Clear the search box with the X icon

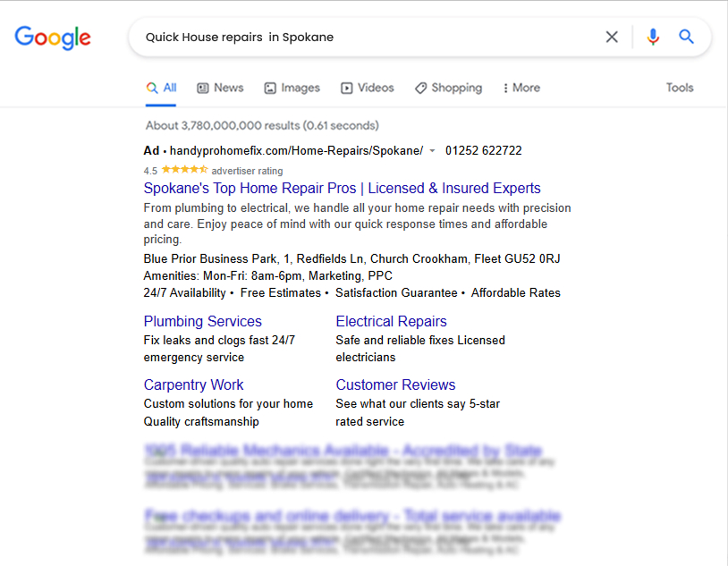tap(612, 37)
